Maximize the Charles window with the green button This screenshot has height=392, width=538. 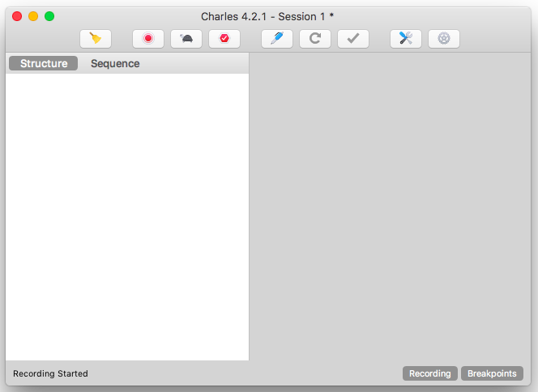click(49, 16)
